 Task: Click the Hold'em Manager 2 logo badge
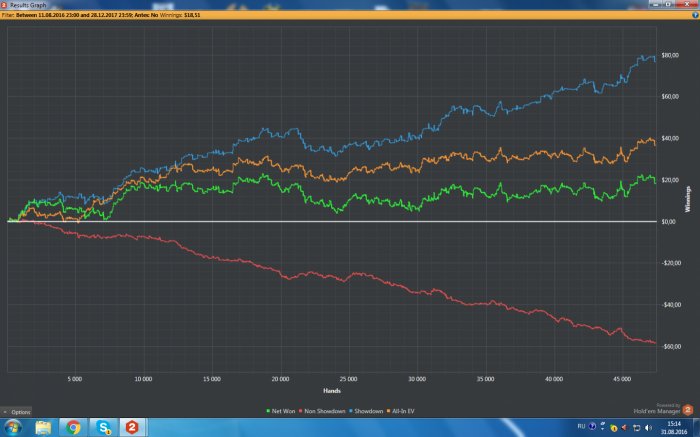click(x=688, y=410)
